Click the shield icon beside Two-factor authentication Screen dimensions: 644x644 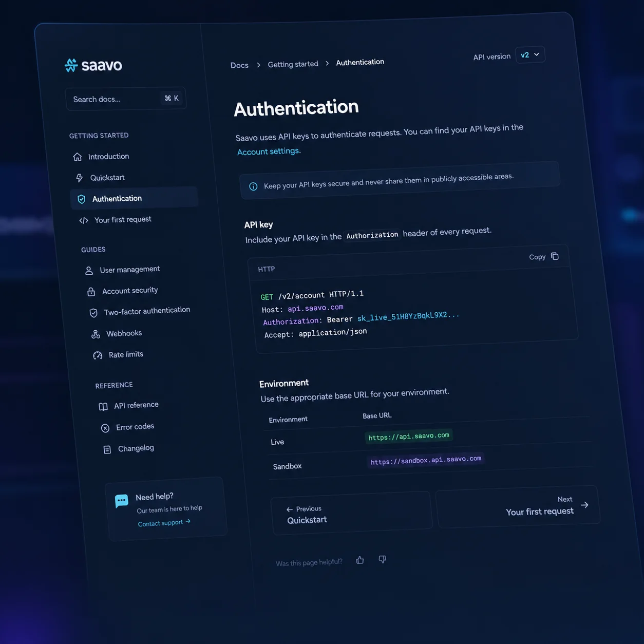(93, 313)
